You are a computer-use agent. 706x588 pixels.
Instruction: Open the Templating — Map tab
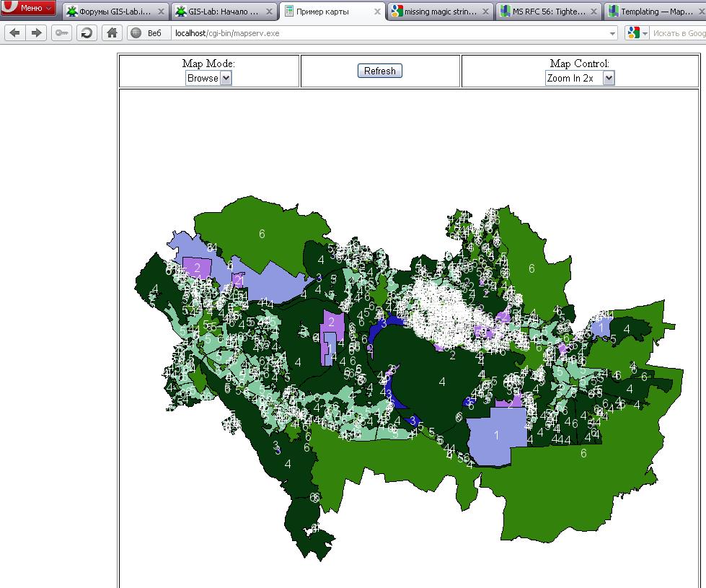click(655, 12)
